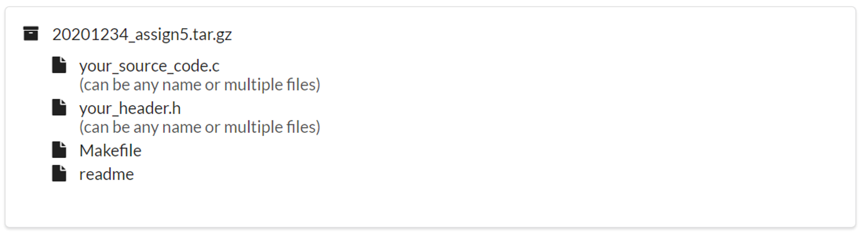
Task: Click the Makefile document icon
Action: (x=59, y=149)
